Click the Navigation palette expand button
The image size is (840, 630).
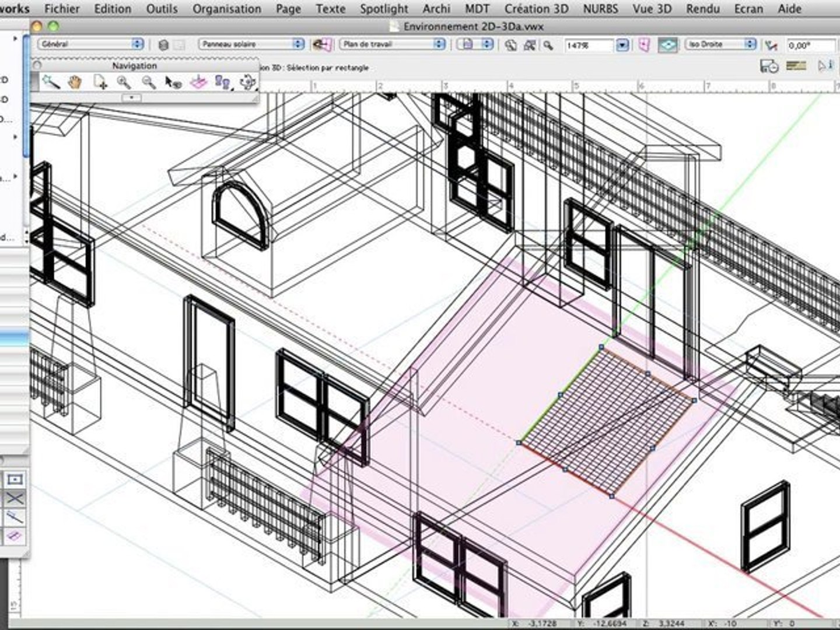pyautogui.click(x=132, y=97)
